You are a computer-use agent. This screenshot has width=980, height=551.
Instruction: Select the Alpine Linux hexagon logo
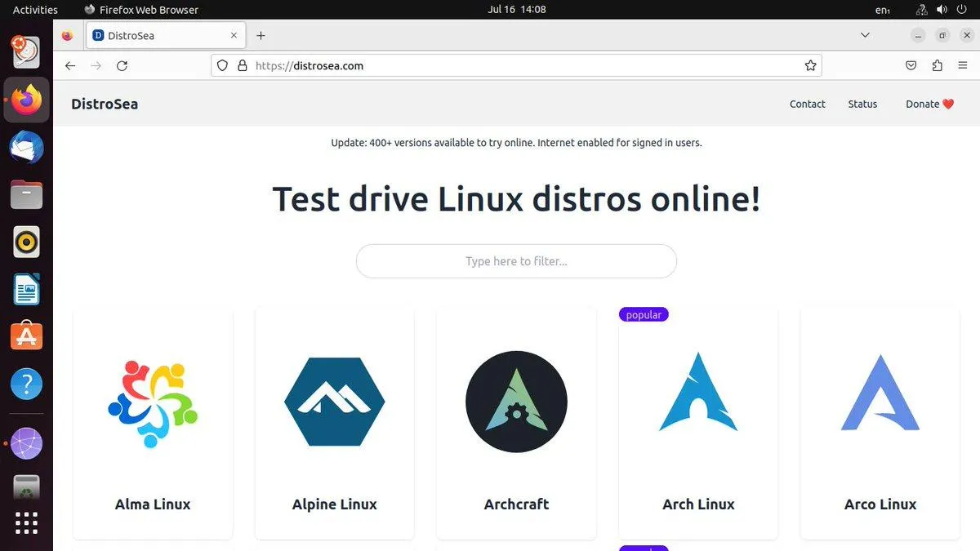(334, 402)
